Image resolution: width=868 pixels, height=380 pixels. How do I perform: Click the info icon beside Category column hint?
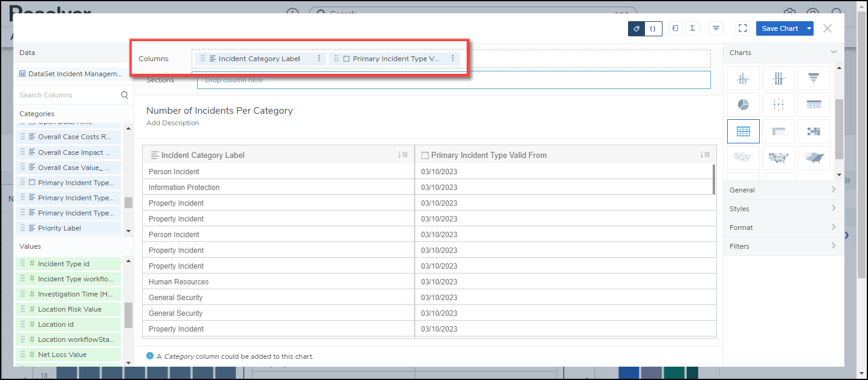tap(150, 356)
